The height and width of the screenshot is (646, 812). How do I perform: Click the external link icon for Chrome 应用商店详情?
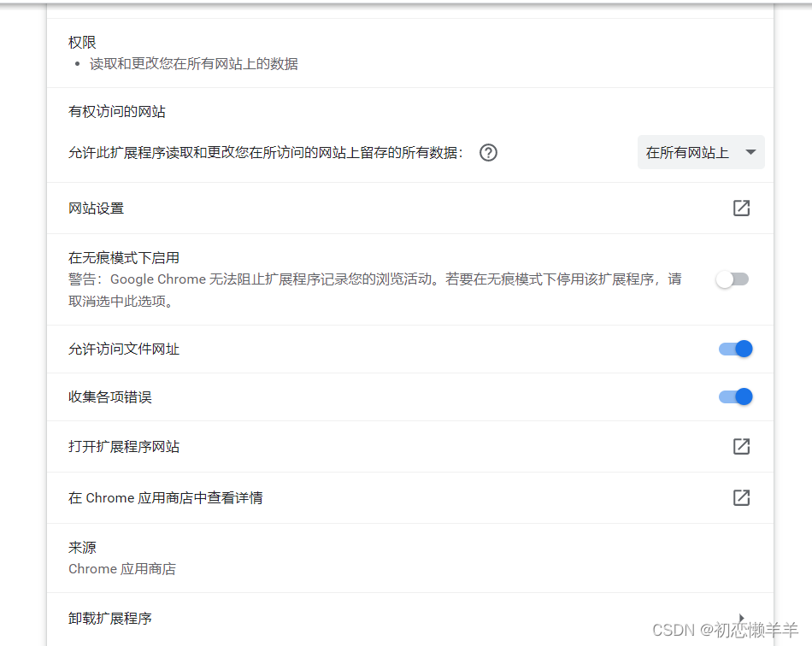click(740, 497)
